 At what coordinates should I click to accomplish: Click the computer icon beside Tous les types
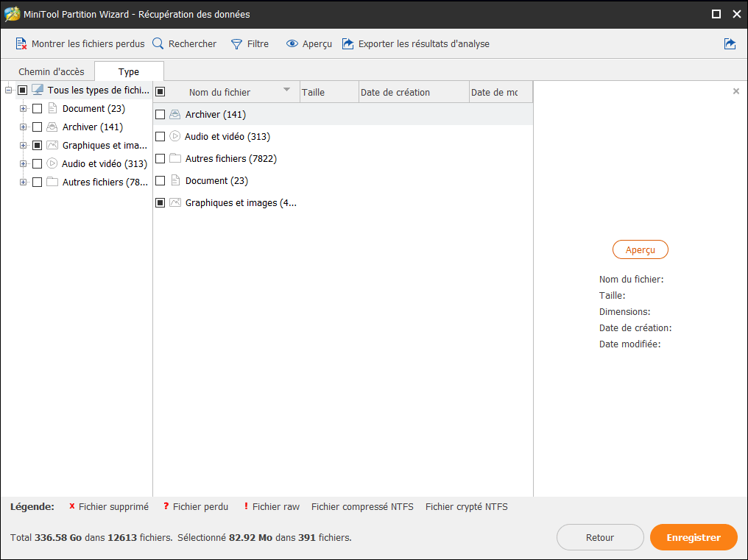click(38, 90)
